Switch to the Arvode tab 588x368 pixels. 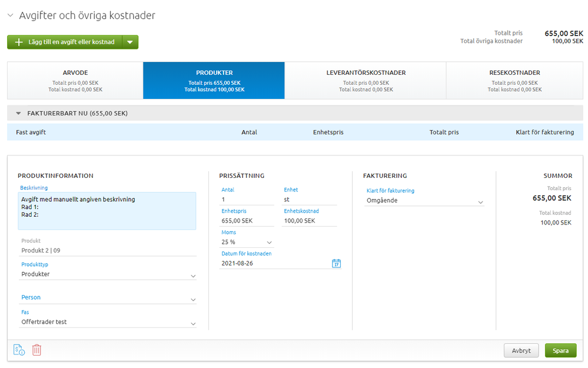75,80
